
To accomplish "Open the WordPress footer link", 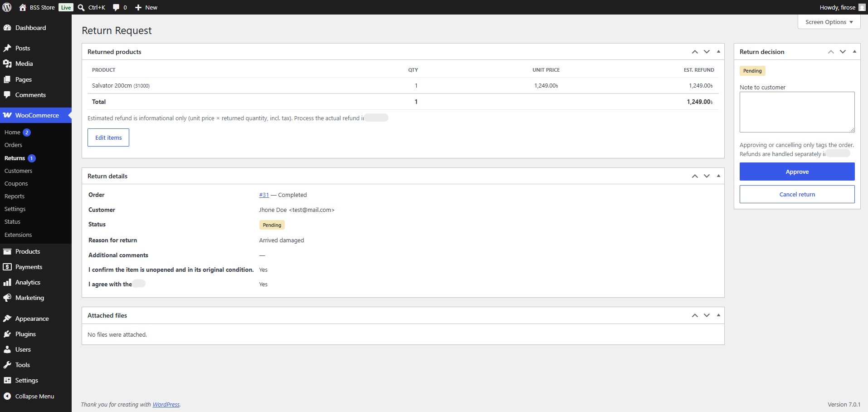I will pyautogui.click(x=166, y=405).
